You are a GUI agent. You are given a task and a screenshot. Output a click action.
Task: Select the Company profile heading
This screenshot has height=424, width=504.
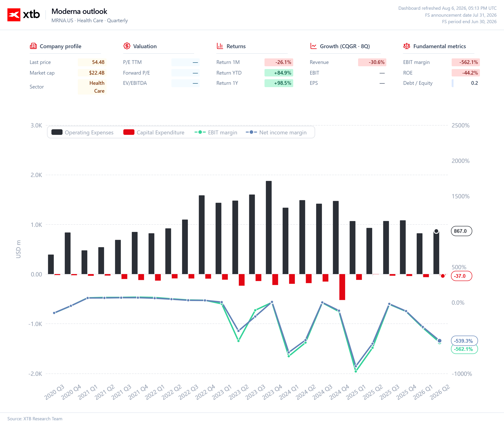click(x=60, y=46)
